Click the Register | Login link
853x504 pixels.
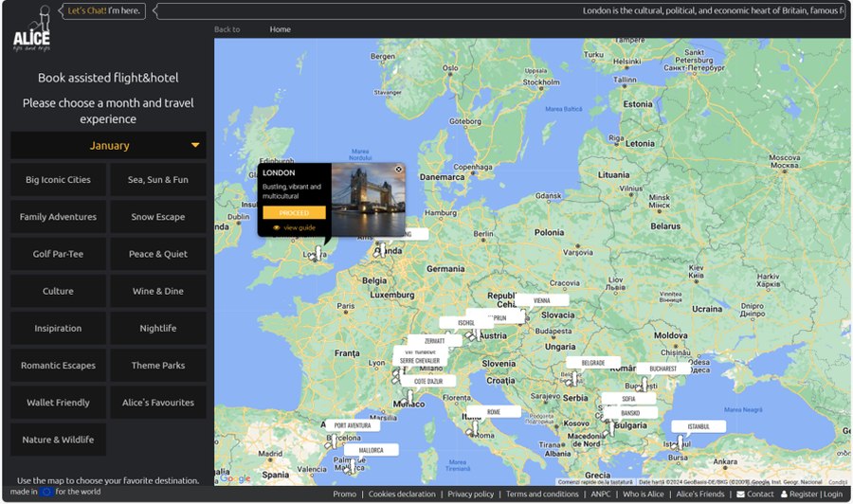[x=811, y=495]
